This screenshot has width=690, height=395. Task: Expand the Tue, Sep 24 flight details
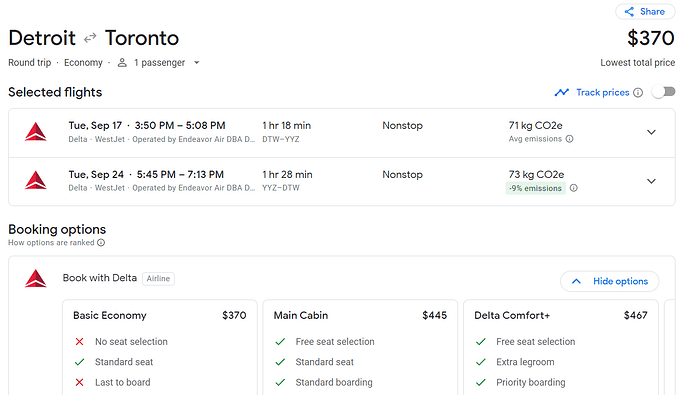coord(651,181)
